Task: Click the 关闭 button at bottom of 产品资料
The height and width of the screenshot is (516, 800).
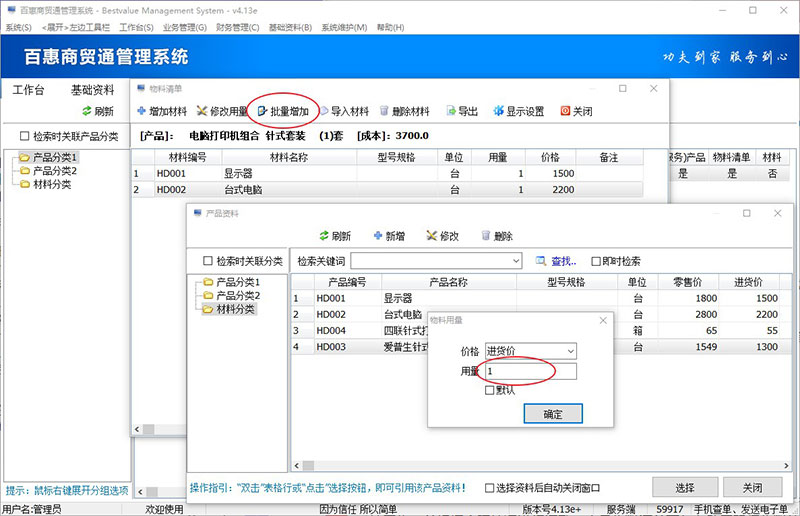Action: (753, 487)
